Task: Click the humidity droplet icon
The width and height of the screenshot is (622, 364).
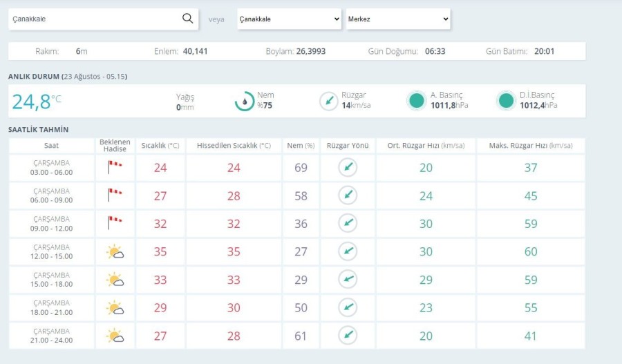Action: (245, 102)
